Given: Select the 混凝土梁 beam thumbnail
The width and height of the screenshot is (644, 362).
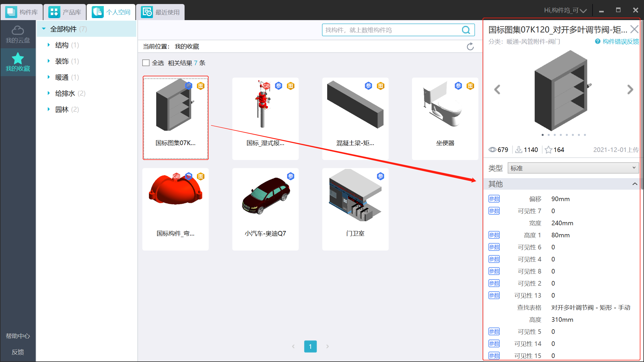Looking at the screenshot, I should click(x=355, y=105).
